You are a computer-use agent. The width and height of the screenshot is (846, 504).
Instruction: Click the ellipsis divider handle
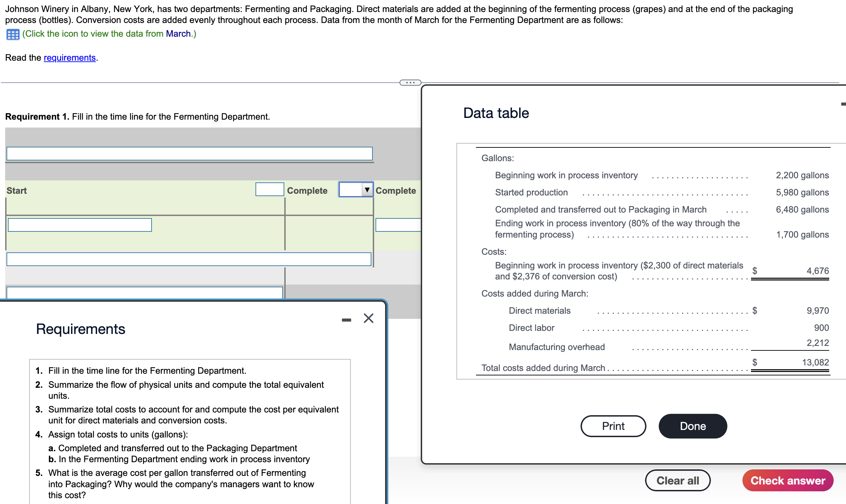410,83
